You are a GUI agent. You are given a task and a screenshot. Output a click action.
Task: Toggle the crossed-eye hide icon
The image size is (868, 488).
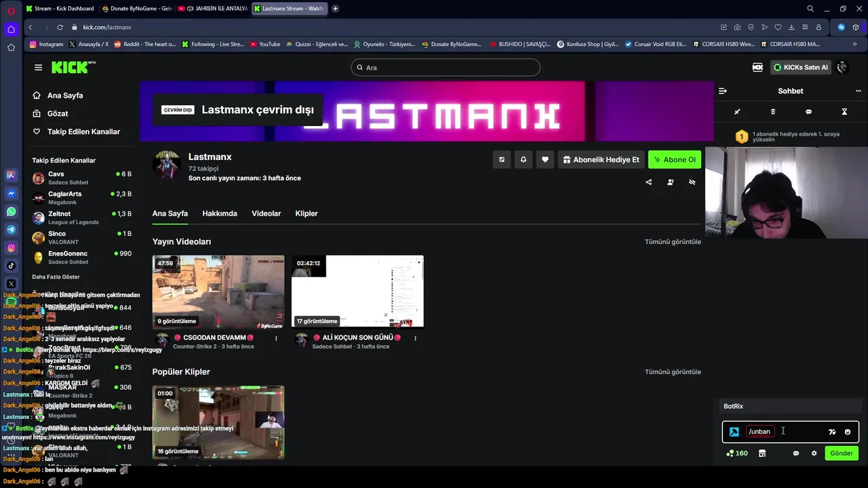point(692,182)
